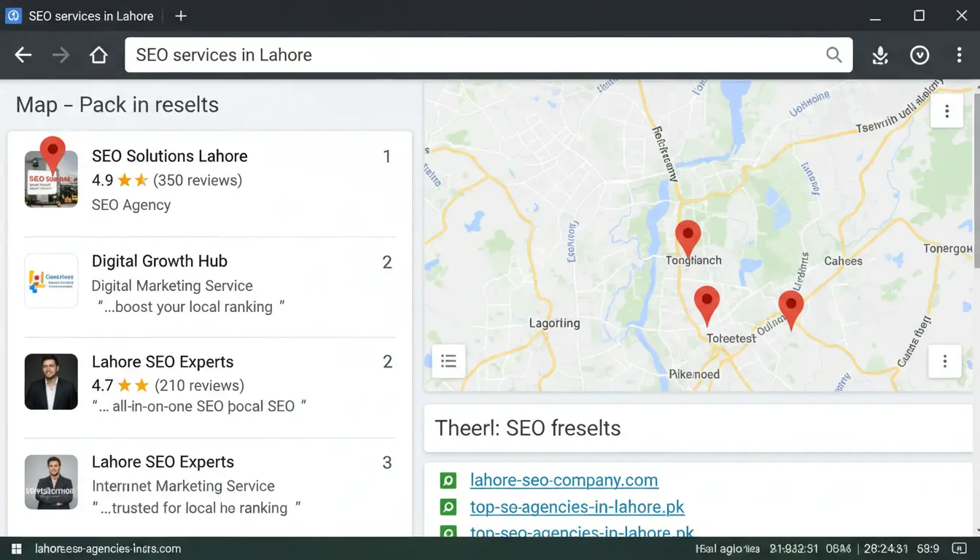Click the Digital Growth Hub logo thumbnail
Viewport: 980px width, 560px height.
tap(51, 281)
